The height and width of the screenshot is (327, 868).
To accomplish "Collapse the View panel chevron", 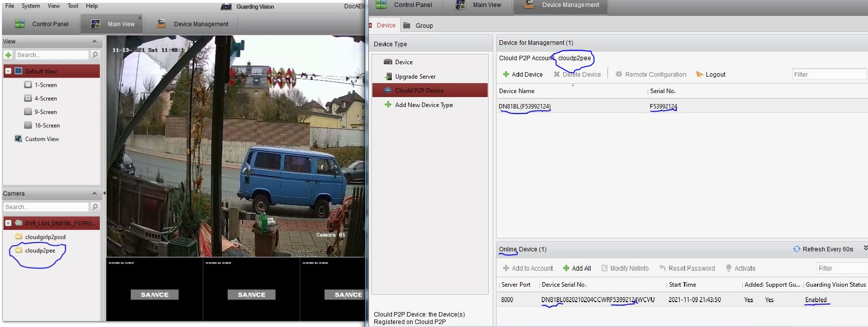I will point(94,41).
